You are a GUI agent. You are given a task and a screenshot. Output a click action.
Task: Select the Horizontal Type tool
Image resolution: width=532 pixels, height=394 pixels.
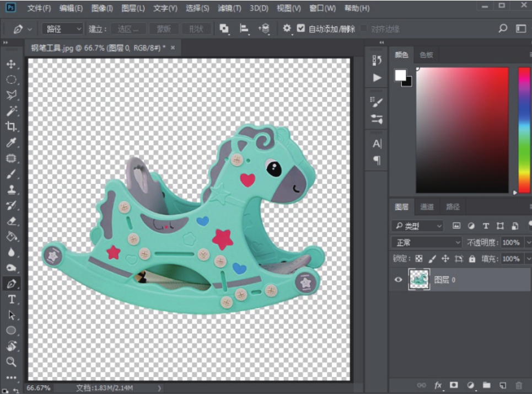[11, 299]
